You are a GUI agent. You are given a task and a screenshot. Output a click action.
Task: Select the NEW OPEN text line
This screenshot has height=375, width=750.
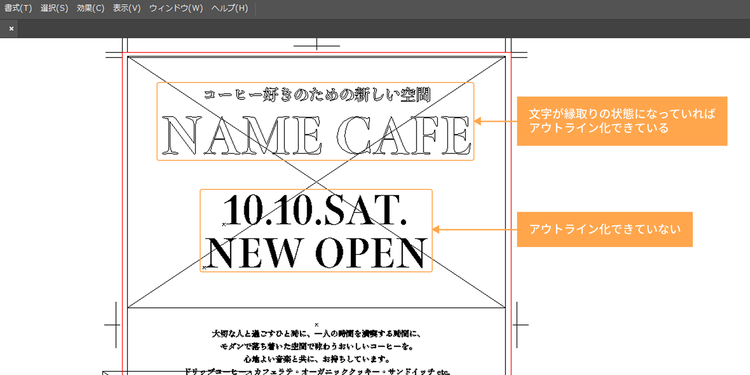click(316, 252)
